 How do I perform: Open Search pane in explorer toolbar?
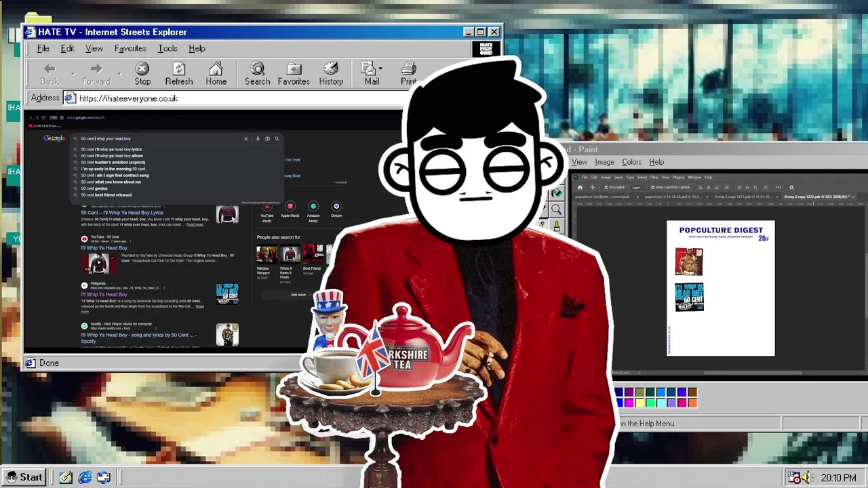coord(257,74)
